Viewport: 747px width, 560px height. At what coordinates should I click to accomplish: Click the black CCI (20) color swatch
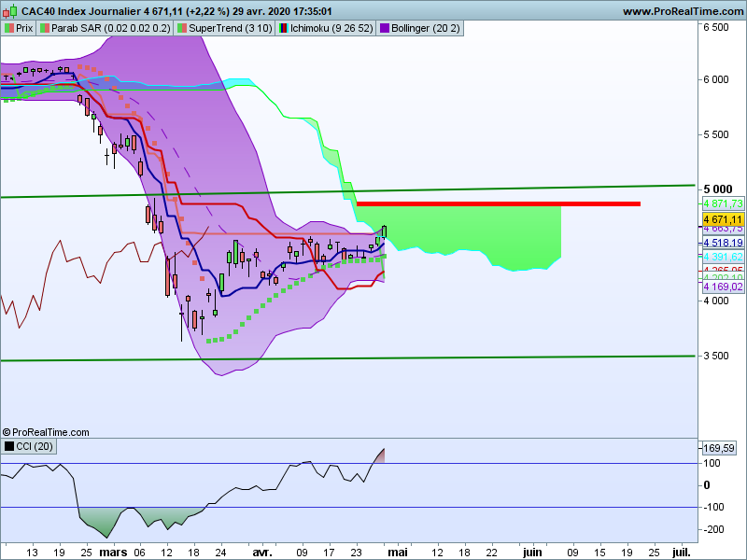(x=9, y=447)
